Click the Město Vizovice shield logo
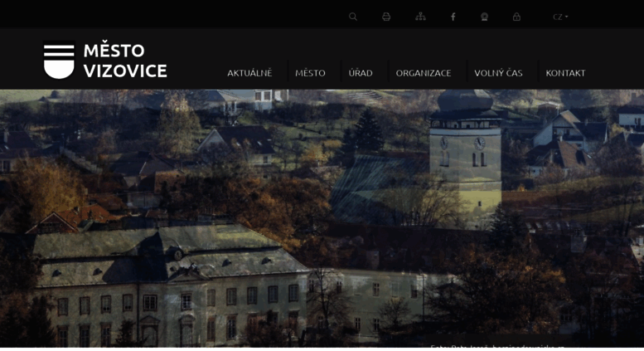 tap(59, 60)
